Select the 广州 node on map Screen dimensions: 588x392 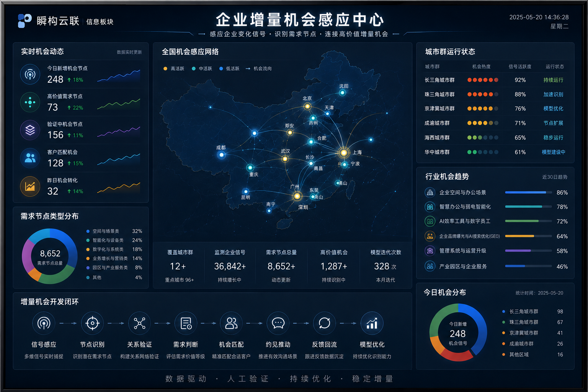click(x=297, y=196)
